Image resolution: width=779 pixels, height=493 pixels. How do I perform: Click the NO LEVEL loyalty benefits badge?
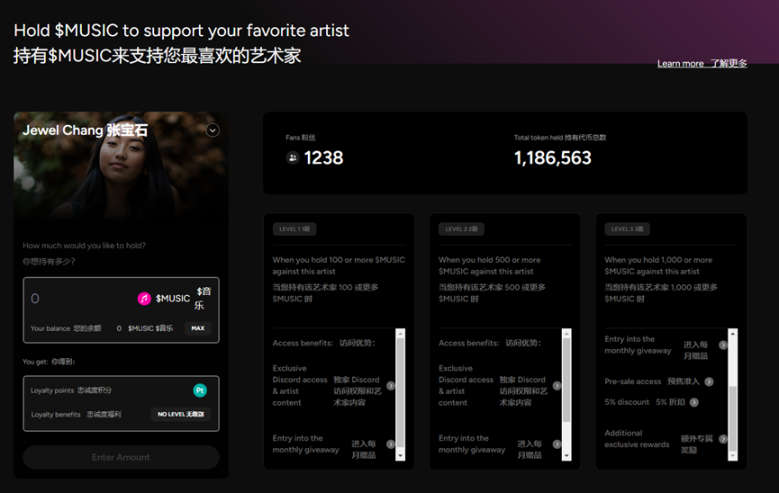click(180, 414)
